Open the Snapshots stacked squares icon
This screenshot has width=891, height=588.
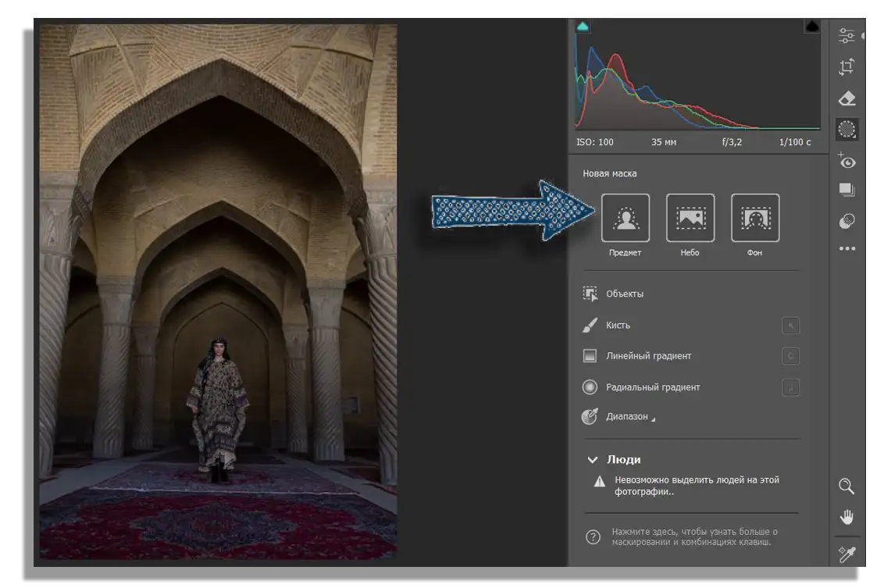(x=846, y=190)
